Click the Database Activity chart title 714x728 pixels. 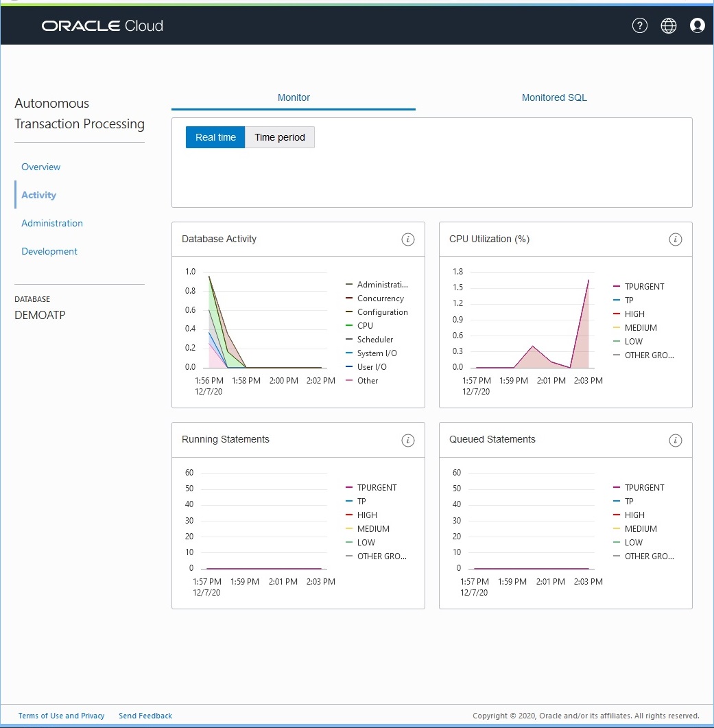tap(219, 239)
